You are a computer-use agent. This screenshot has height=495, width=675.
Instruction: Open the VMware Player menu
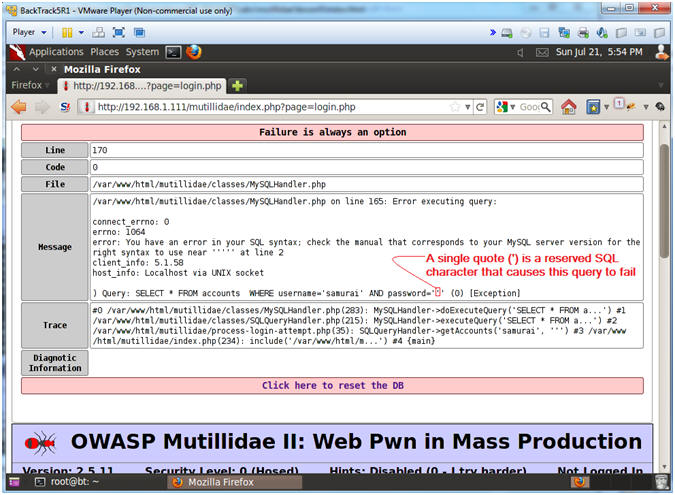click(29, 32)
